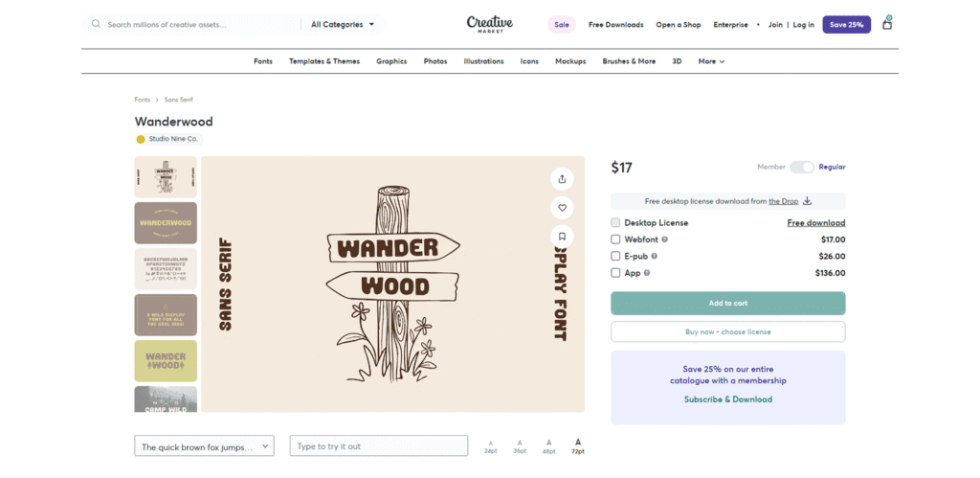Click the Subscribe & Download link
Screen dimensions: 980x478
coord(727,399)
